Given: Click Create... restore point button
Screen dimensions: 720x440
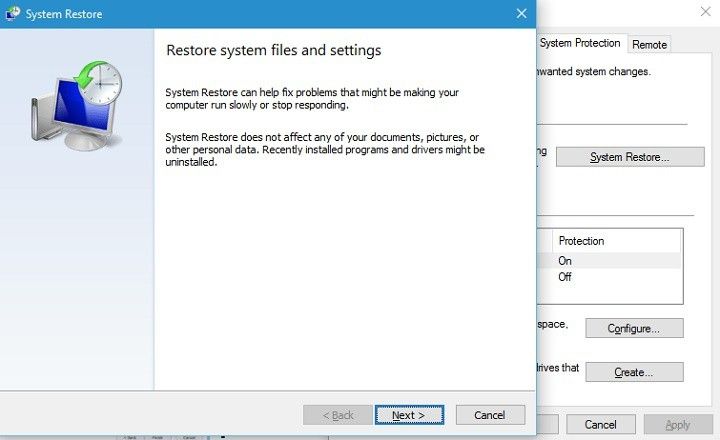Looking at the screenshot, I should coord(634,372).
